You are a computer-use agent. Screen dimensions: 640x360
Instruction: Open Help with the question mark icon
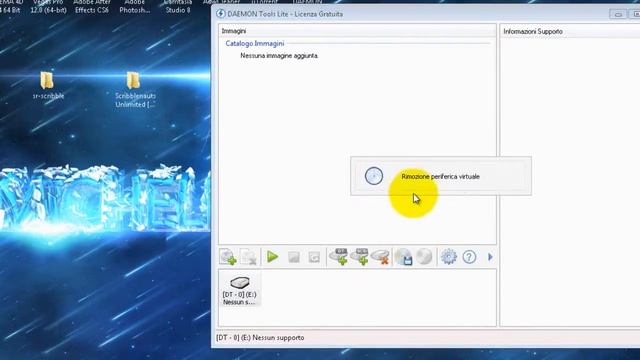(x=469, y=257)
